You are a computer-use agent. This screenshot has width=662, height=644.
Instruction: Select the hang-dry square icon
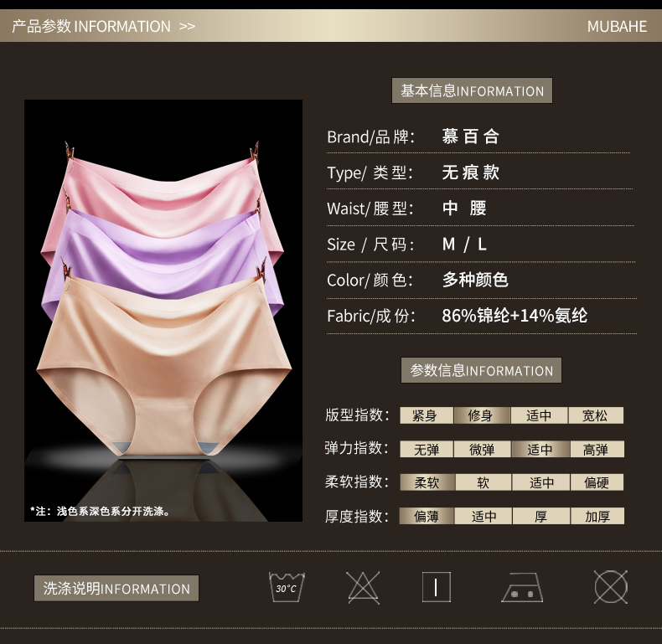pos(436,587)
